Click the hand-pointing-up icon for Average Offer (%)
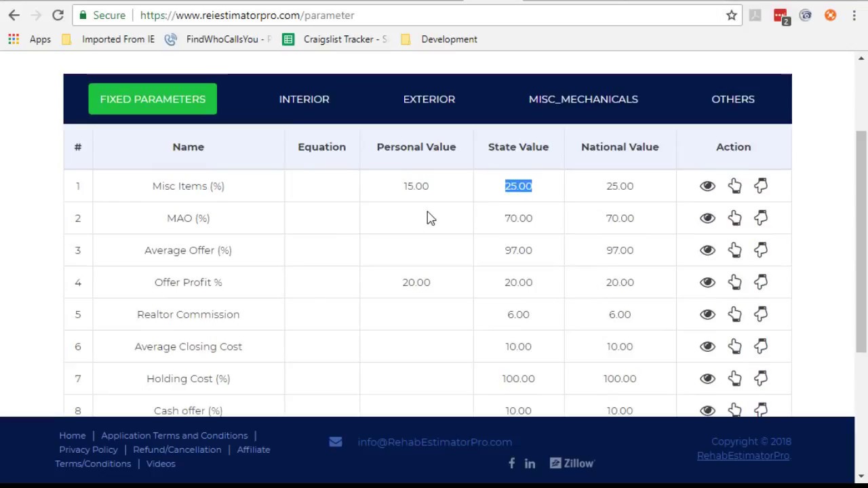The width and height of the screenshot is (868, 488). (735, 250)
